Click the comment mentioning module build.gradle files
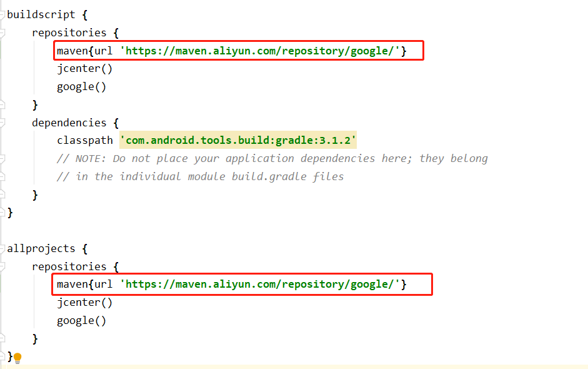 [200, 176]
